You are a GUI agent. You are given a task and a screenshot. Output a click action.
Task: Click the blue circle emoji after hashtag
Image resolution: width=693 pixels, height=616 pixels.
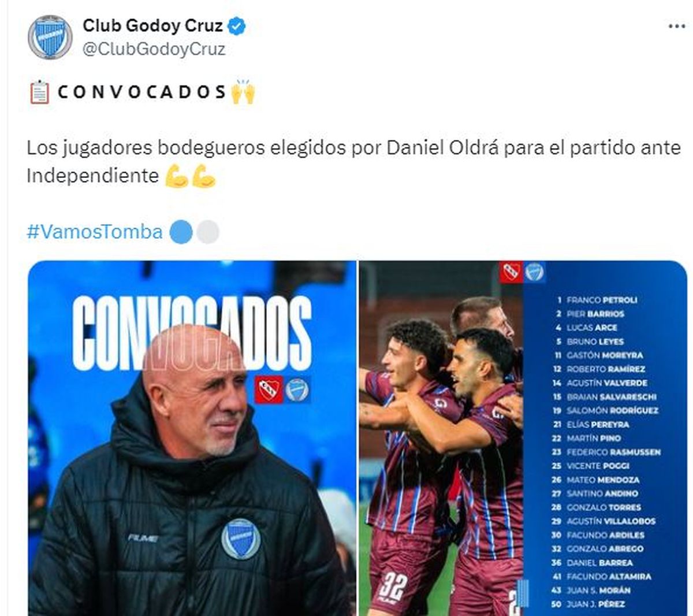(x=181, y=232)
